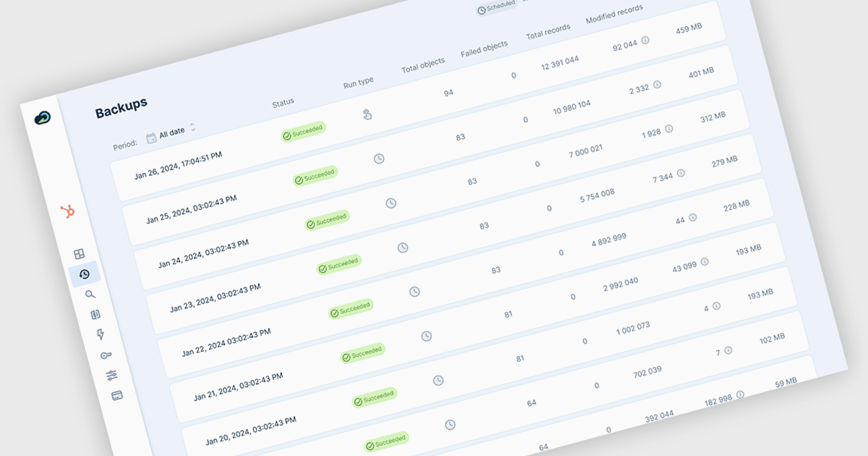Image resolution: width=868 pixels, height=456 pixels.
Task: Click the Status column header
Action: pos(283,102)
